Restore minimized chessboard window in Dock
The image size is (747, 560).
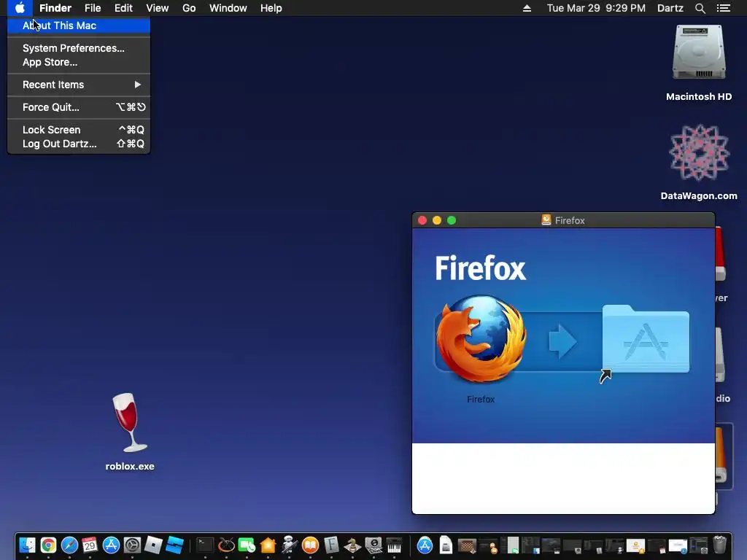468,545
